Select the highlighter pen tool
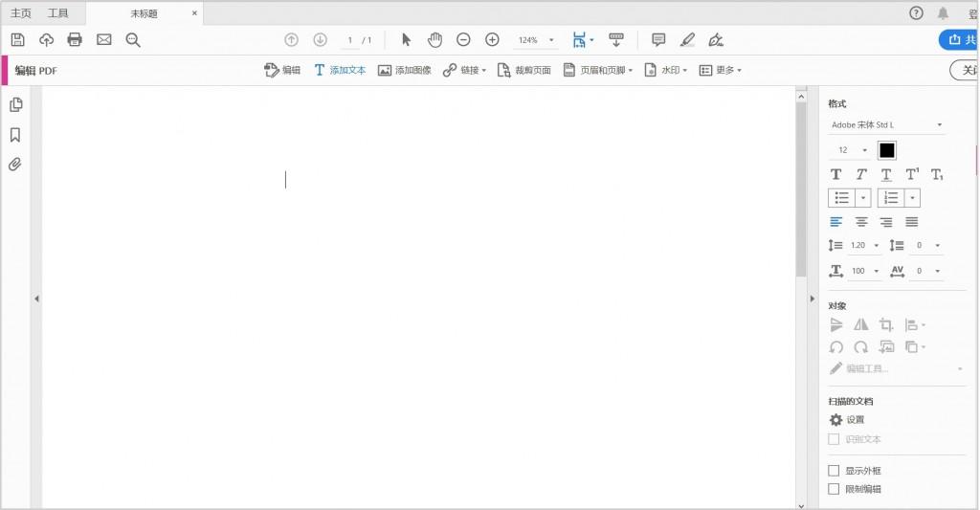 687,40
